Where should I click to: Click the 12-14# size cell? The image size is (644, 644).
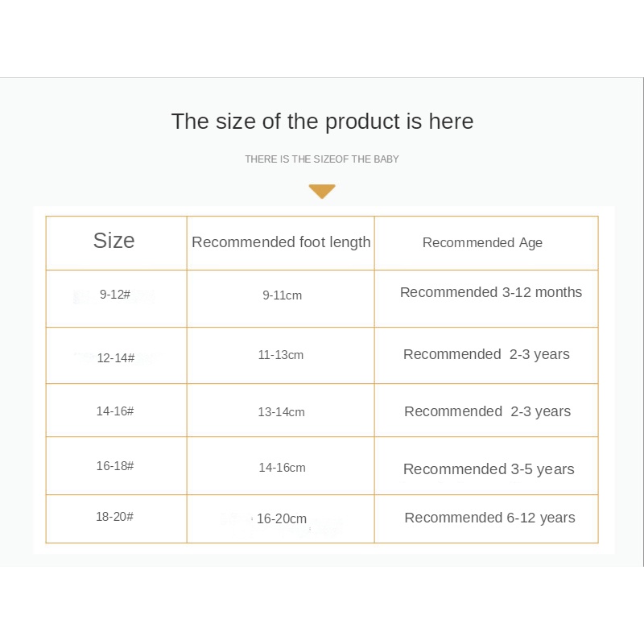click(x=116, y=358)
